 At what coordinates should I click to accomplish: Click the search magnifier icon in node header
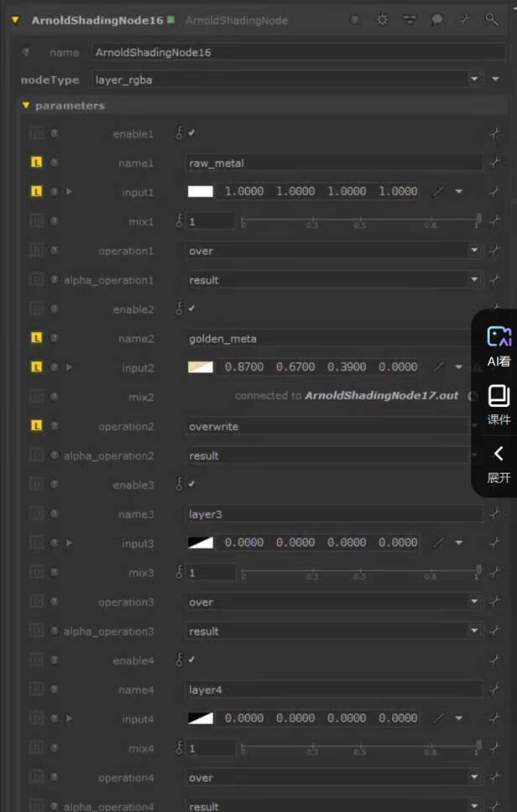[492, 19]
